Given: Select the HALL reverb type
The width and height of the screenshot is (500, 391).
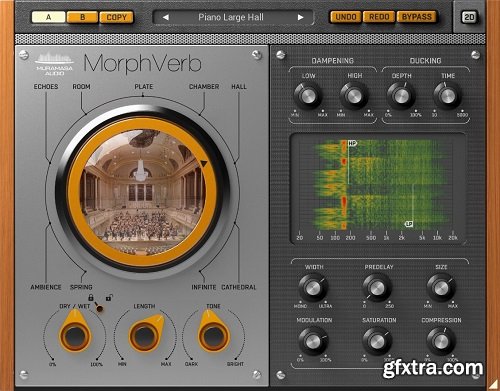Looking at the screenshot, I should tap(239, 87).
